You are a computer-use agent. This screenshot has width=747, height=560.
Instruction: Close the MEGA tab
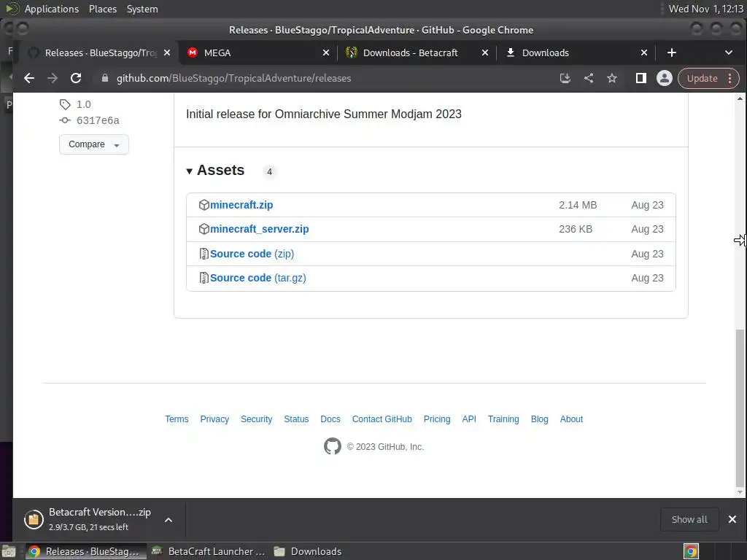326,52
